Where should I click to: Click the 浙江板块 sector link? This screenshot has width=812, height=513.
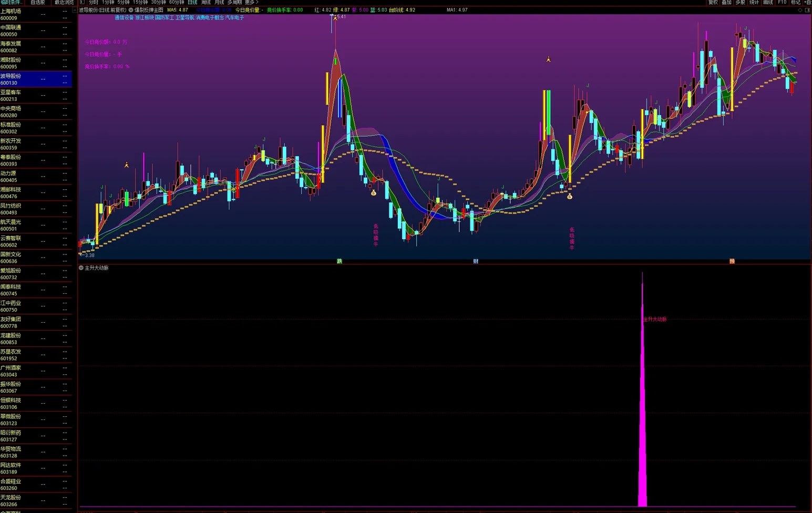[x=144, y=18]
